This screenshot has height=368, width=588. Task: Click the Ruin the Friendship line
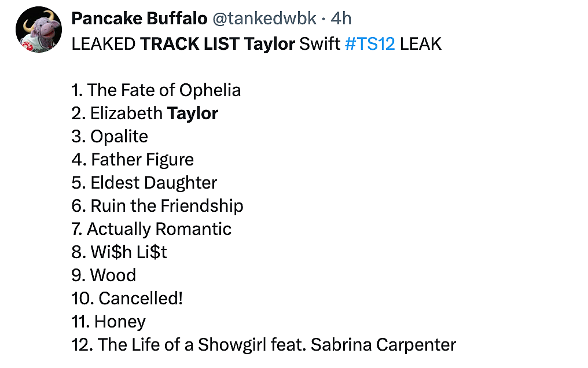click(157, 206)
